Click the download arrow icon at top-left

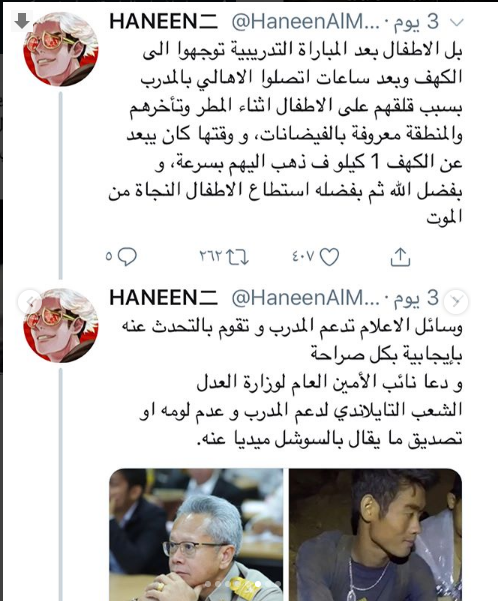22,21
